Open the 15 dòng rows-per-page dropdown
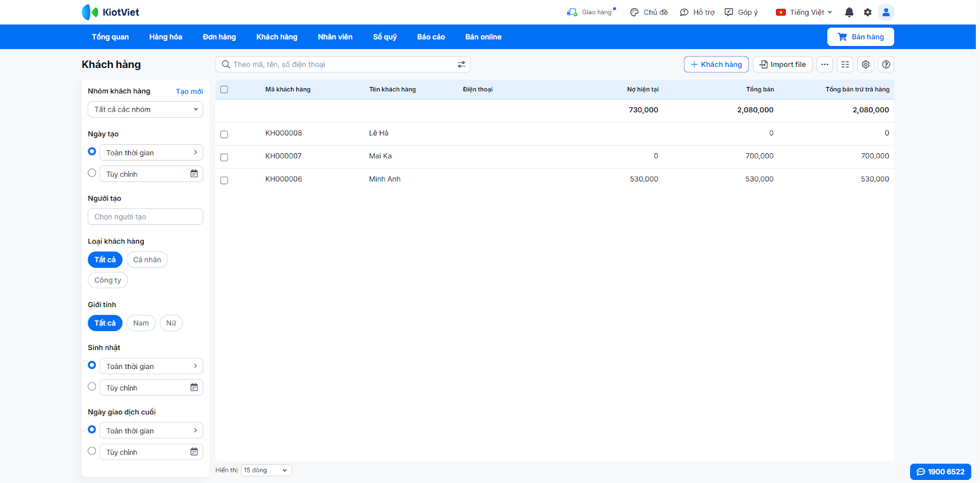This screenshot has height=483, width=980. 266,470
